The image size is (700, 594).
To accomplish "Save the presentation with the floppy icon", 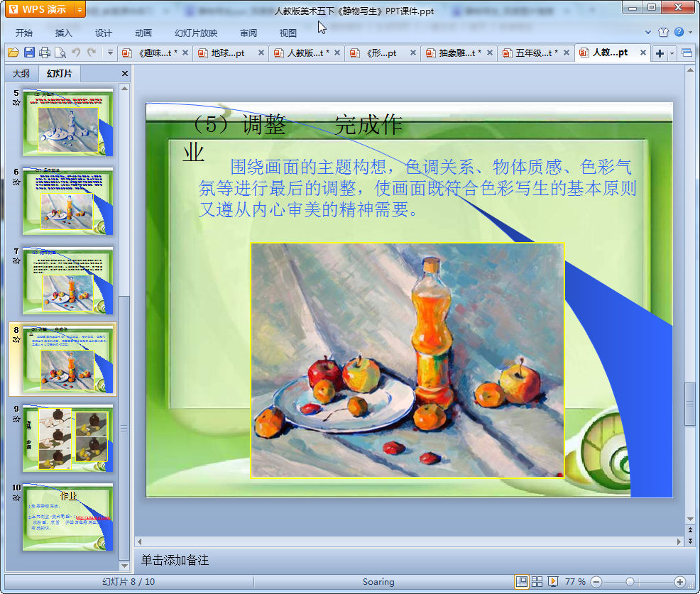I will click(30, 53).
